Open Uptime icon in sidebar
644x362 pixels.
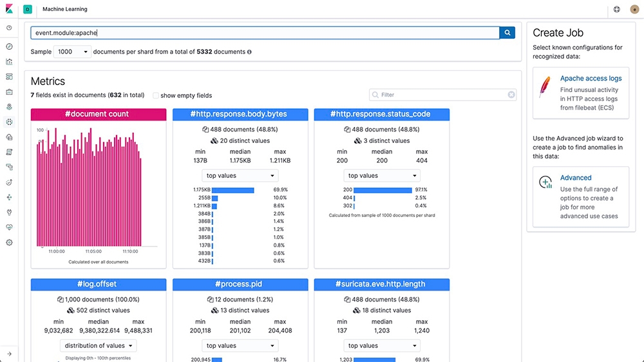(x=9, y=182)
